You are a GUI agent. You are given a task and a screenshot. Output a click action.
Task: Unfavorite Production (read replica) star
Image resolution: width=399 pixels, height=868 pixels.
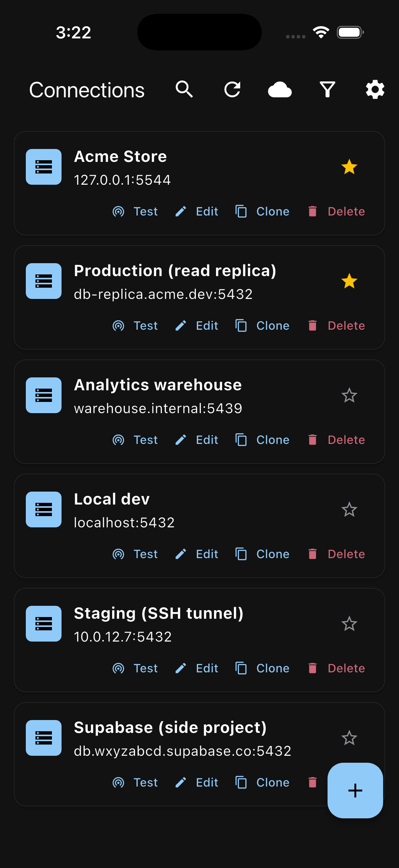(x=349, y=281)
